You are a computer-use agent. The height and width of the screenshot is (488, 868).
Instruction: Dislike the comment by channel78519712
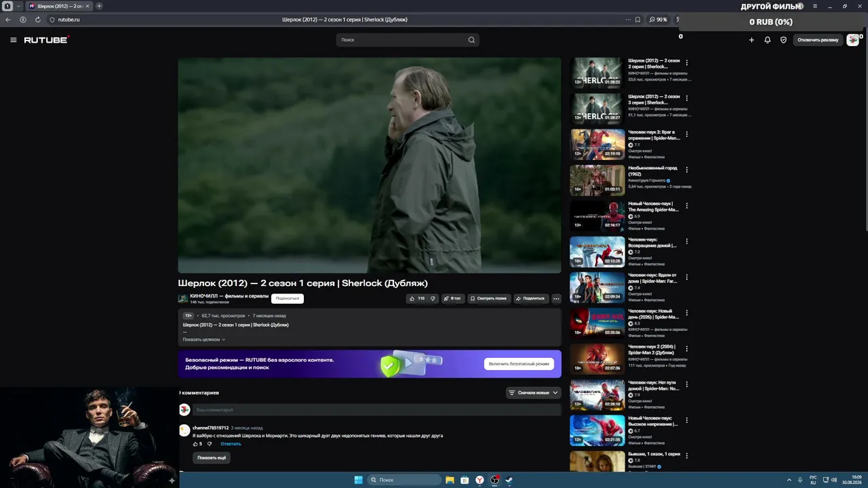tap(210, 444)
